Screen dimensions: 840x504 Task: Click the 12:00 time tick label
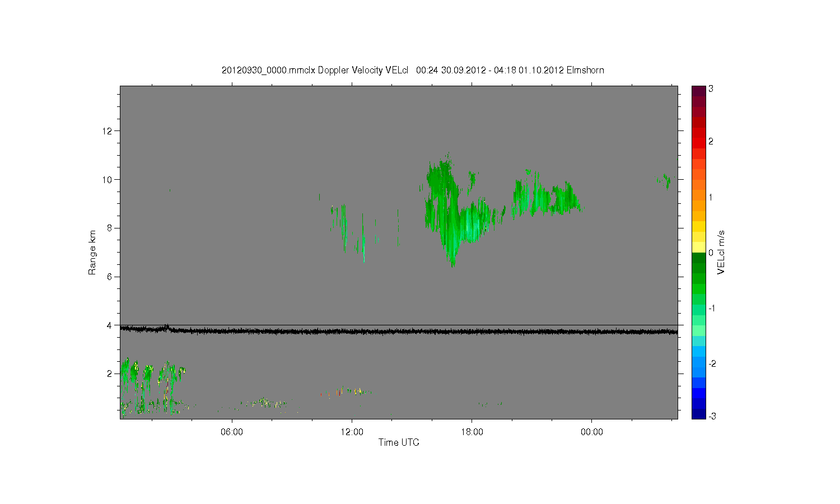(352, 432)
